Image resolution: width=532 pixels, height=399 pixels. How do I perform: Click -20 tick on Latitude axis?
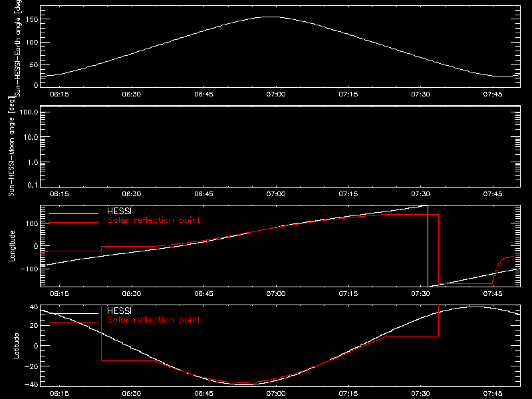[x=31, y=366]
